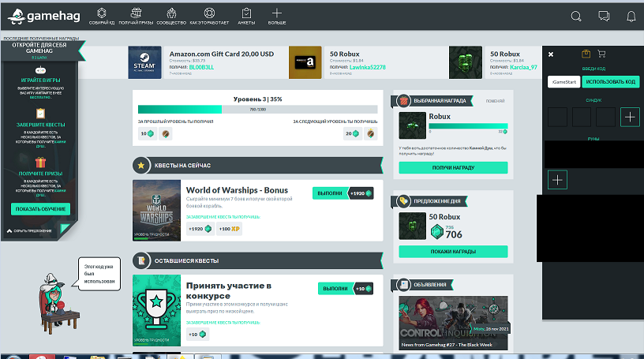644x359 pixels.
Task: Open the Black Week news banner
Action: pyautogui.click(x=453, y=323)
